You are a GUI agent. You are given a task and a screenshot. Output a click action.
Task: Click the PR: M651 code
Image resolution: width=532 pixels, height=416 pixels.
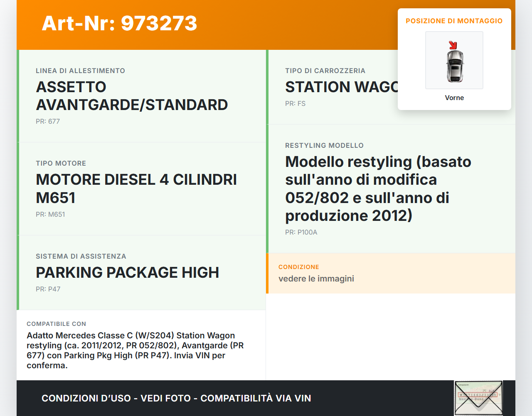pyautogui.click(x=50, y=215)
